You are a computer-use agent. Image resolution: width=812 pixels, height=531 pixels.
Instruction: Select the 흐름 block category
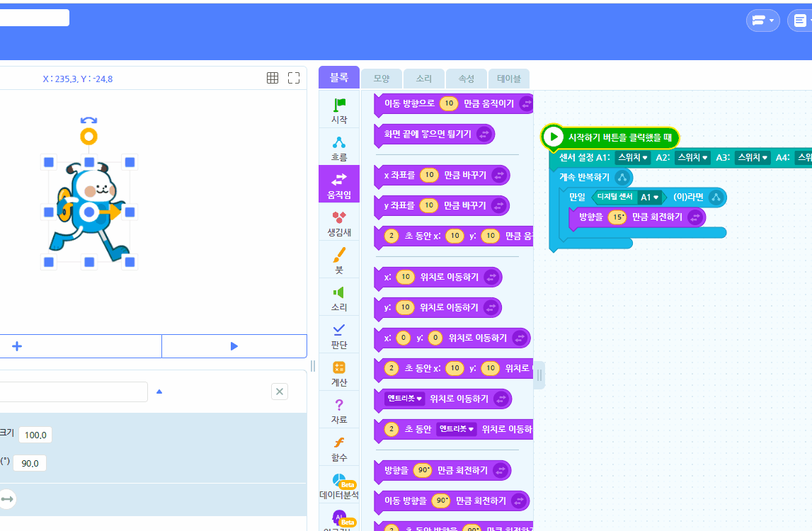(339, 147)
